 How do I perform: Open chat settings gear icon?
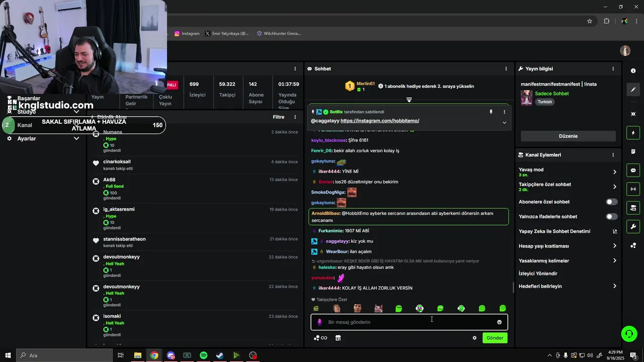coord(474,338)
